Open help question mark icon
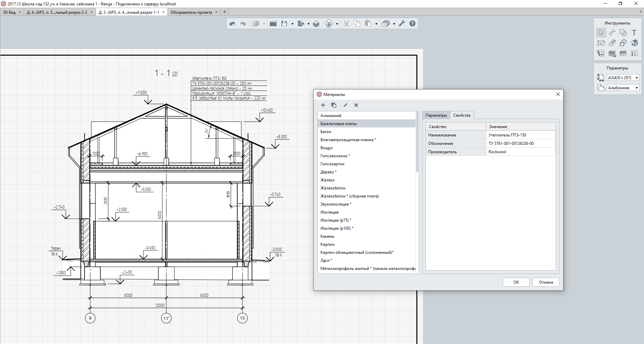Screen dimensions: 644x344 point(412,23)
